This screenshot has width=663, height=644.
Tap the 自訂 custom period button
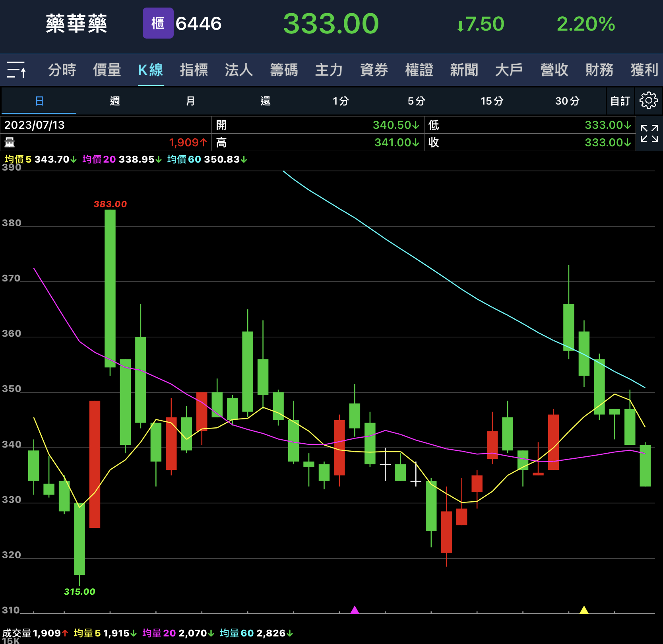(x=620, y=101)
